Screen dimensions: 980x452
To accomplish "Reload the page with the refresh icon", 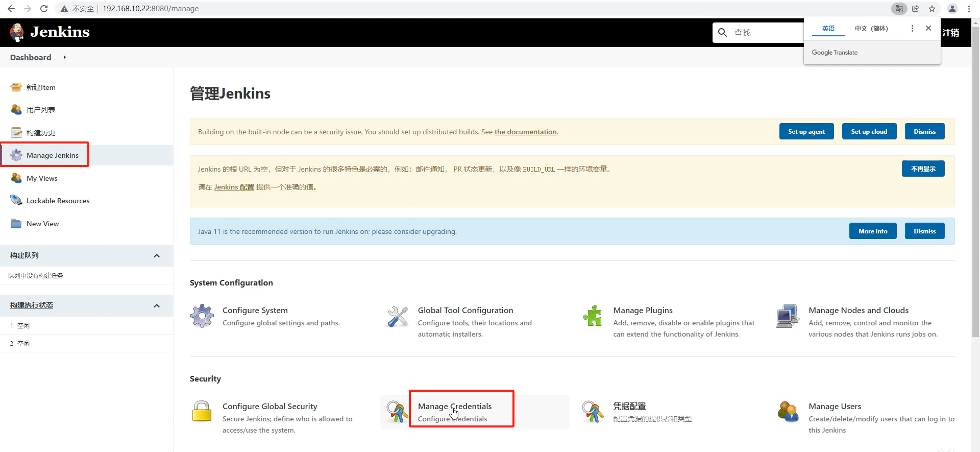I will [x=44, y=9].
